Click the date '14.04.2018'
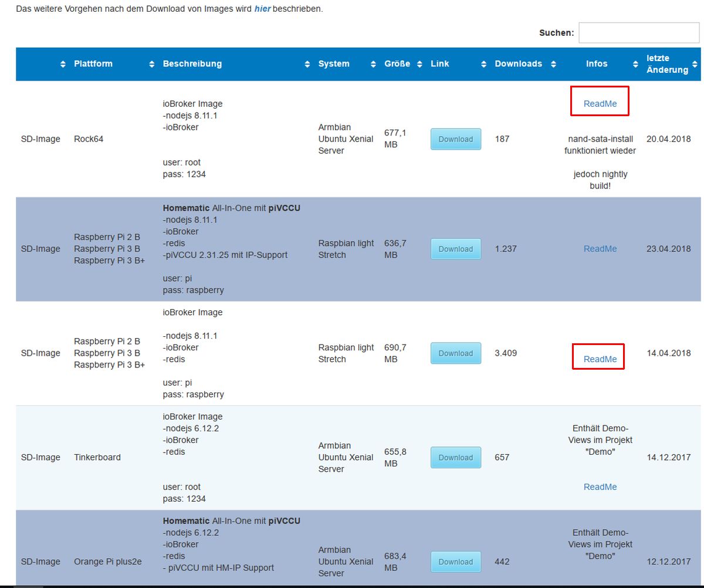 point(669,353)
